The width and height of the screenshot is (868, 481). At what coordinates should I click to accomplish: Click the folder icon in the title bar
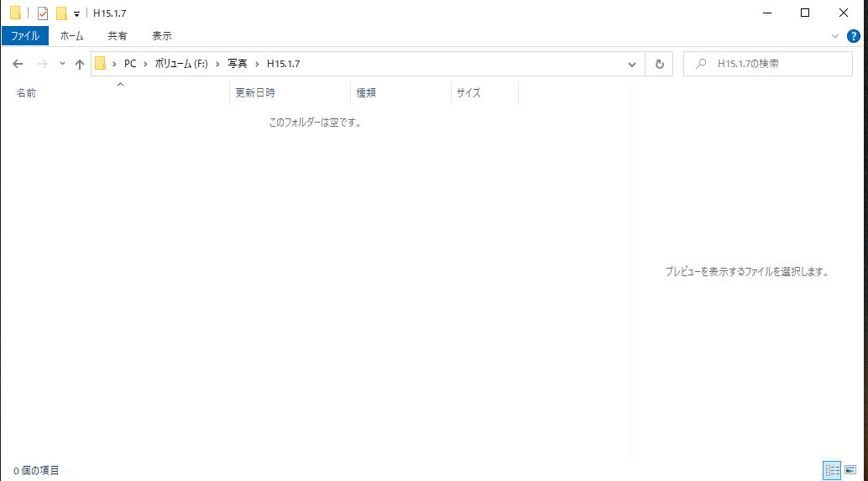pyautogui.click(x=15, y=13)
